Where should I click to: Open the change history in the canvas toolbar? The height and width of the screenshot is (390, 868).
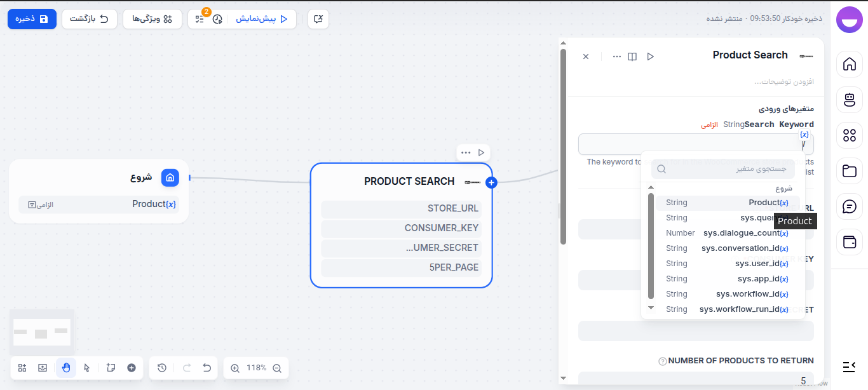(x=161, y=368)
